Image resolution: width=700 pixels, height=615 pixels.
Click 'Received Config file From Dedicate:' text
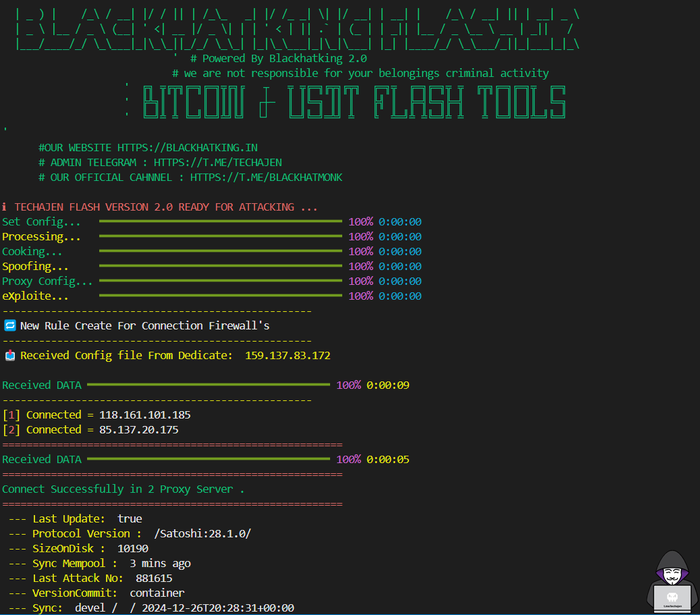tap(126, 356)
